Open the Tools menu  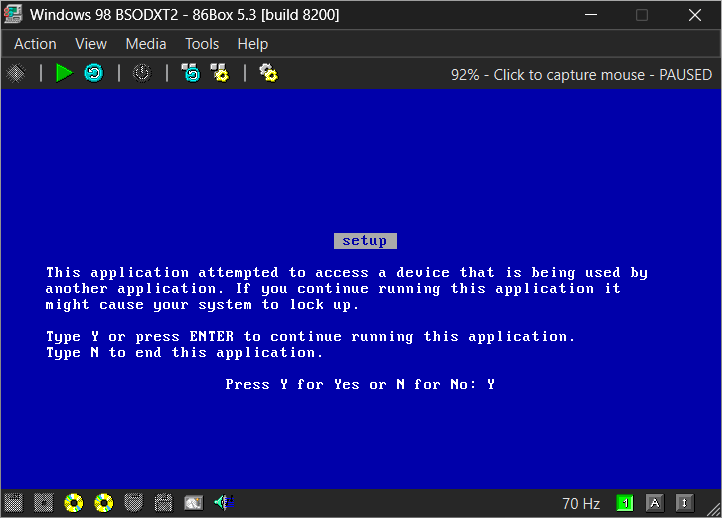tap(202, 44)
